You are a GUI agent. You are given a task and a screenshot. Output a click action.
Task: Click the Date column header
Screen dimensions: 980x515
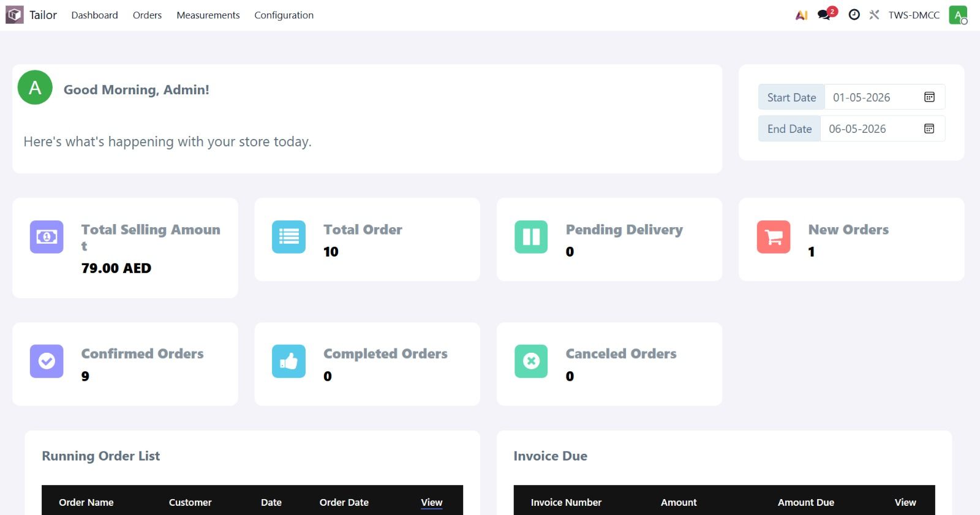[271, 502]
